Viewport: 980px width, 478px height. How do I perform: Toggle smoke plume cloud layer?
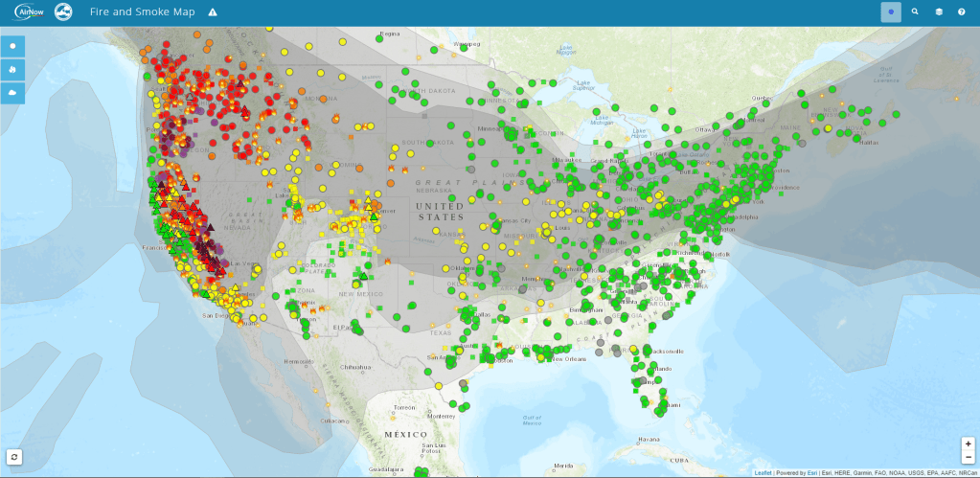pos(13,92)
